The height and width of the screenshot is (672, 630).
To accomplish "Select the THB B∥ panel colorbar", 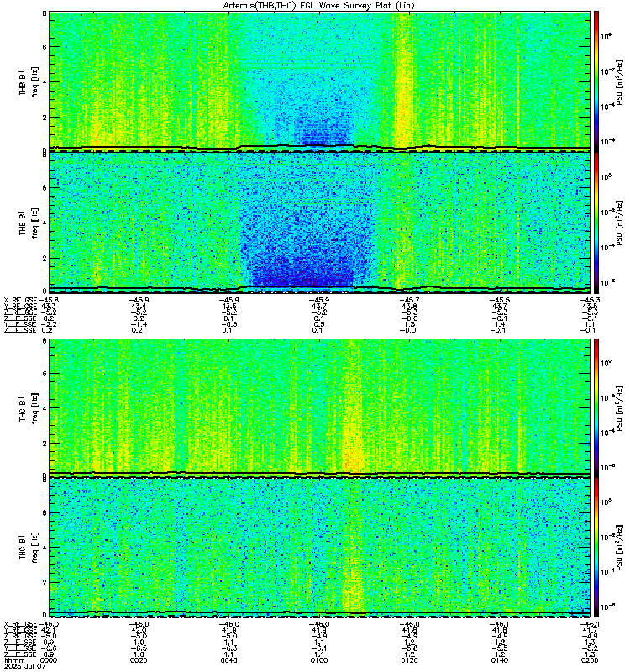I will point(596,223).
